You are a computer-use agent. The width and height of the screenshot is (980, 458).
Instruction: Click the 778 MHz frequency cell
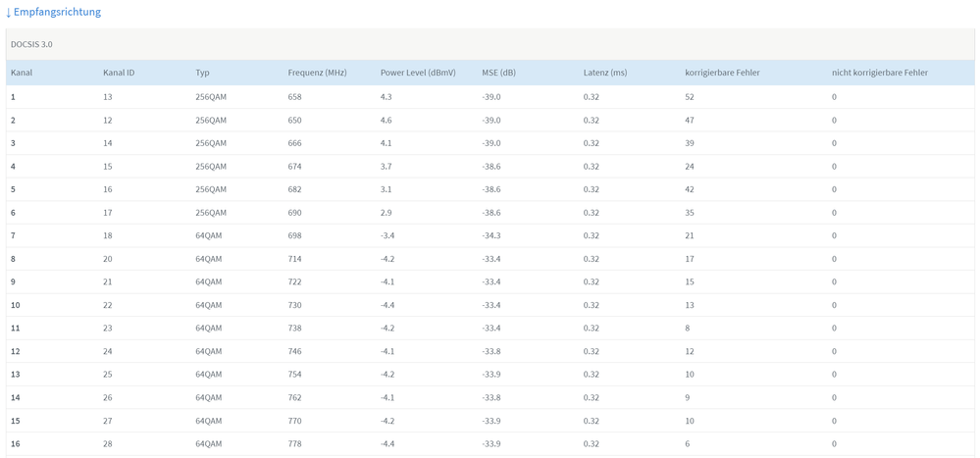[x=295, y=443]
